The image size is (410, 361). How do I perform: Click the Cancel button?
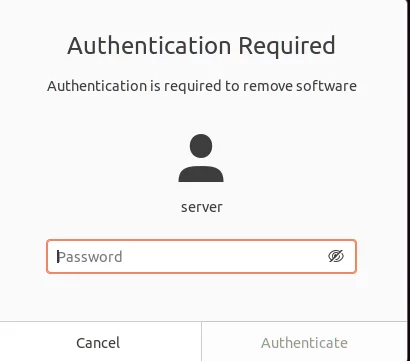[100, 342]
